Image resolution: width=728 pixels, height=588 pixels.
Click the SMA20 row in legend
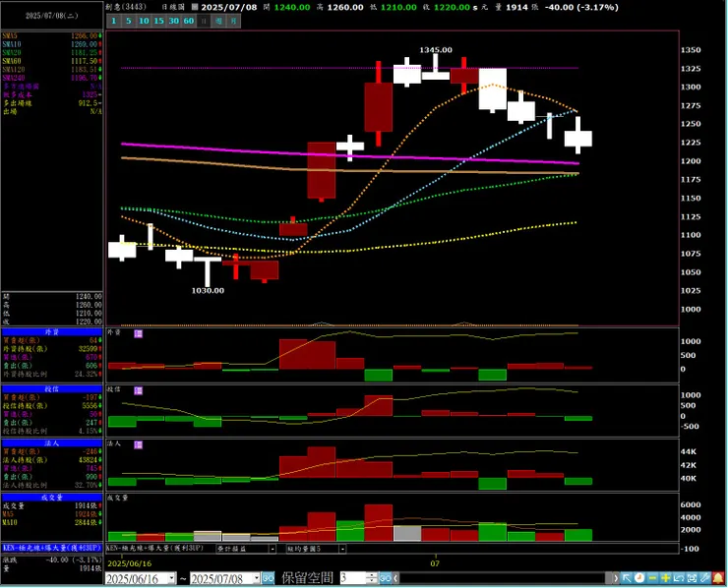[x=51, y=52]
